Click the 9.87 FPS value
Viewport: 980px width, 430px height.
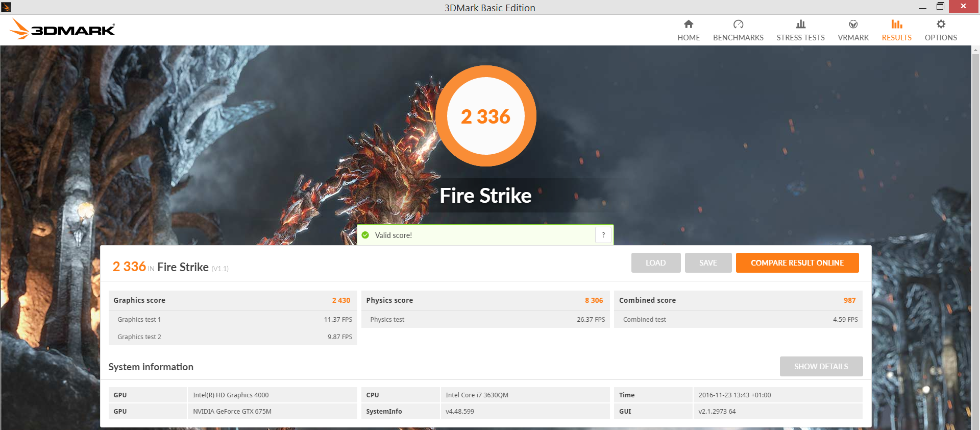pyautogui.click(x=340, y=337)
